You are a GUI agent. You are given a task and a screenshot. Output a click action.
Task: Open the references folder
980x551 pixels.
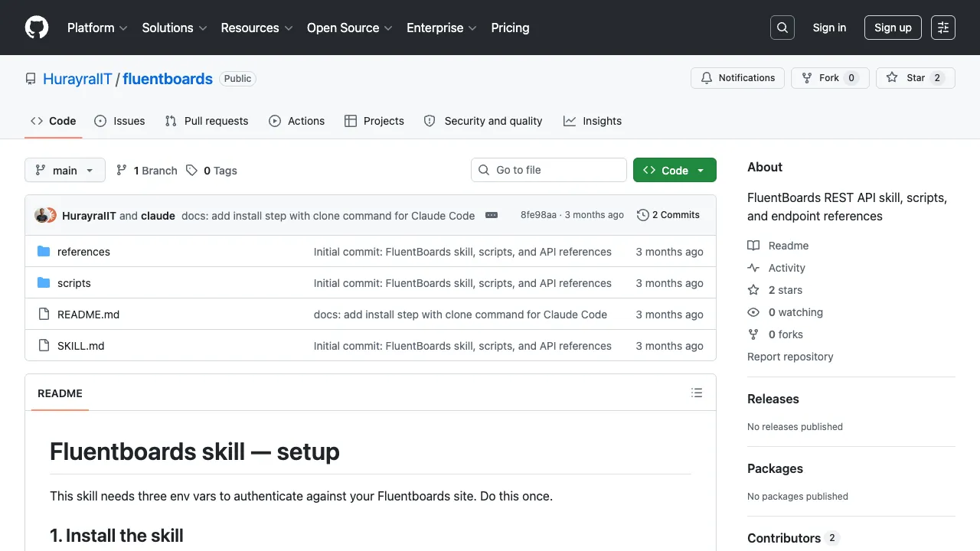pos(83,252)
